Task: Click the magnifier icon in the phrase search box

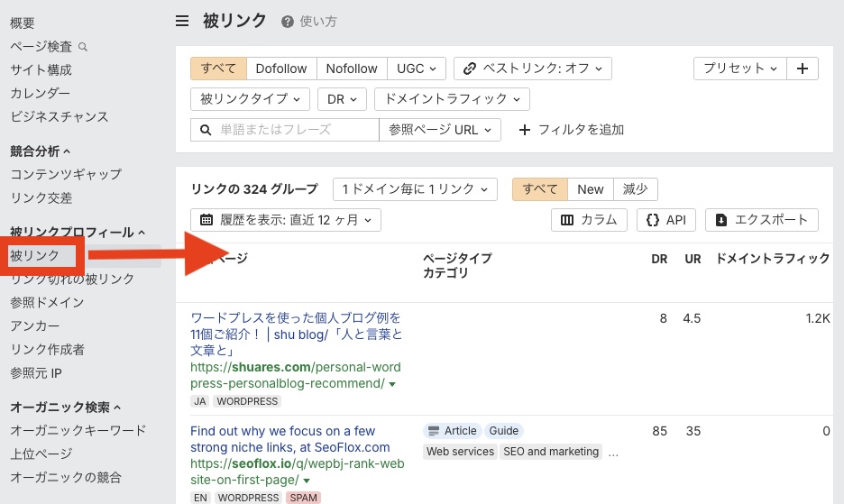Action: [x=205, y=130]
